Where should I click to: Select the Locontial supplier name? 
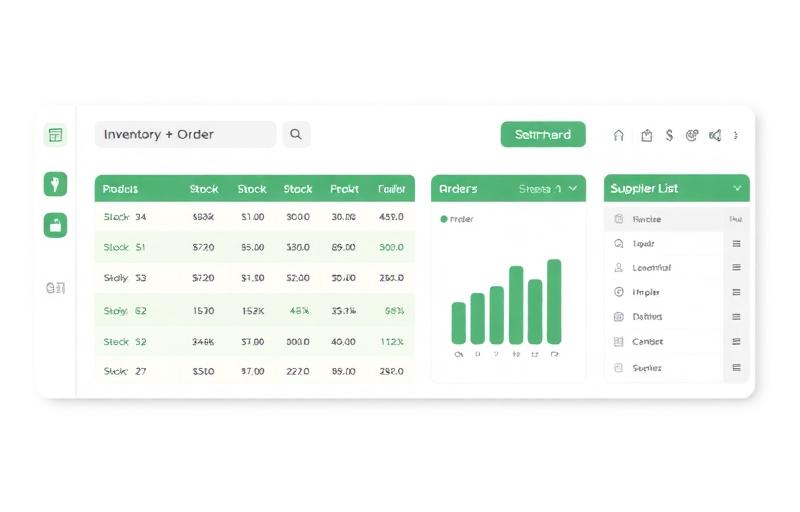pos(652,268)
